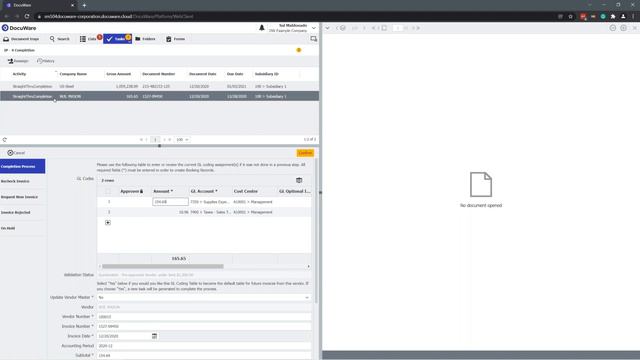Click the yellow status dot in task header

coord(299,50)
